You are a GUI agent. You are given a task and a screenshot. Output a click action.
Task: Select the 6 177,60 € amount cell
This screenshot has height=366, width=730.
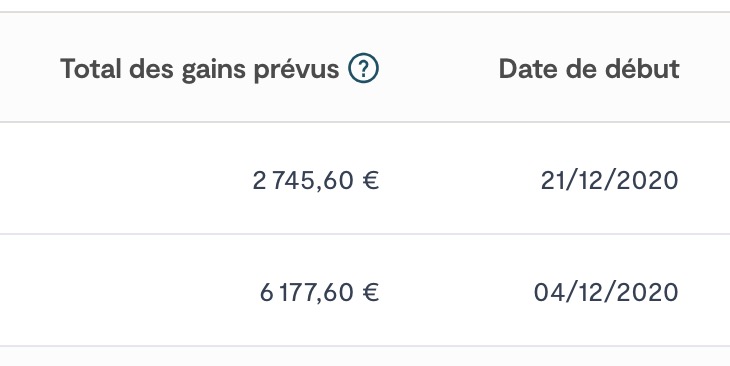tap(319, 292)
